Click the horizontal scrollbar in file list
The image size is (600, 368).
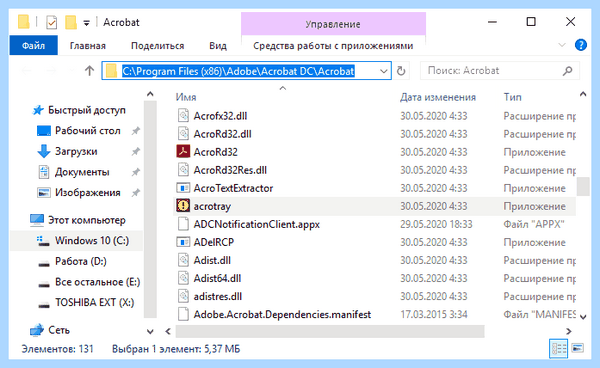pos(330,331)
